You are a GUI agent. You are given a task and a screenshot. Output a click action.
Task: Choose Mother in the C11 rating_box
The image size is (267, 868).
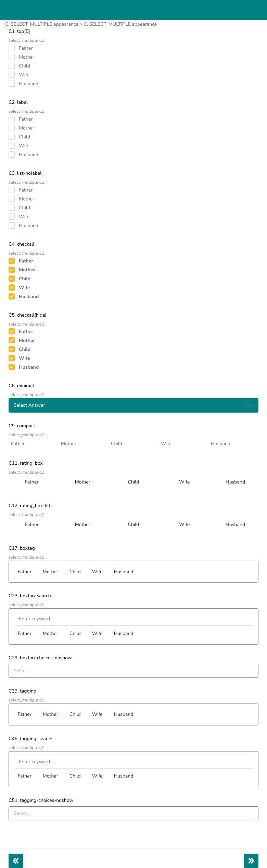82,482
